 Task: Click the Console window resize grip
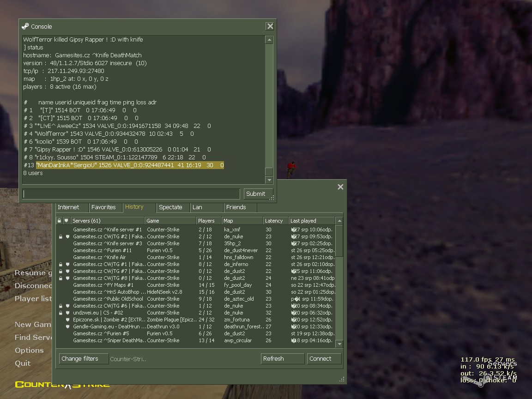(272, 198)
